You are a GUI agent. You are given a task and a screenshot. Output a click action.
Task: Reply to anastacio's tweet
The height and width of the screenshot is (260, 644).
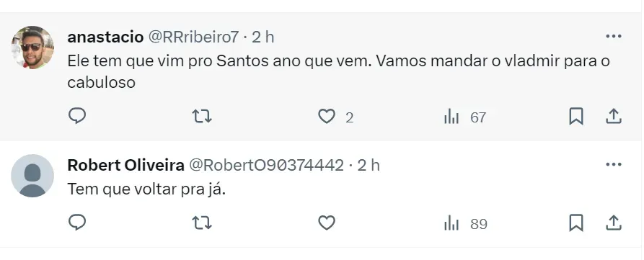coord(76,117)
